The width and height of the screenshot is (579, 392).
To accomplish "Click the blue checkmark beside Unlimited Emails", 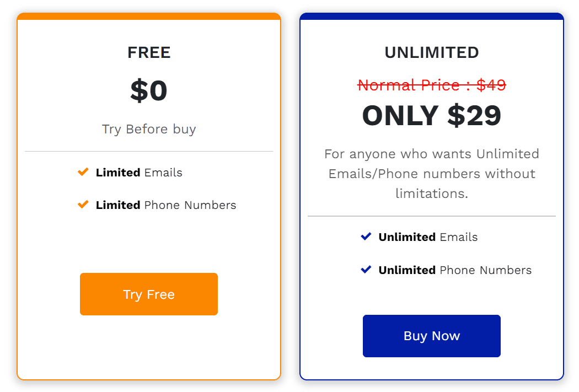I will pos(366,237).
